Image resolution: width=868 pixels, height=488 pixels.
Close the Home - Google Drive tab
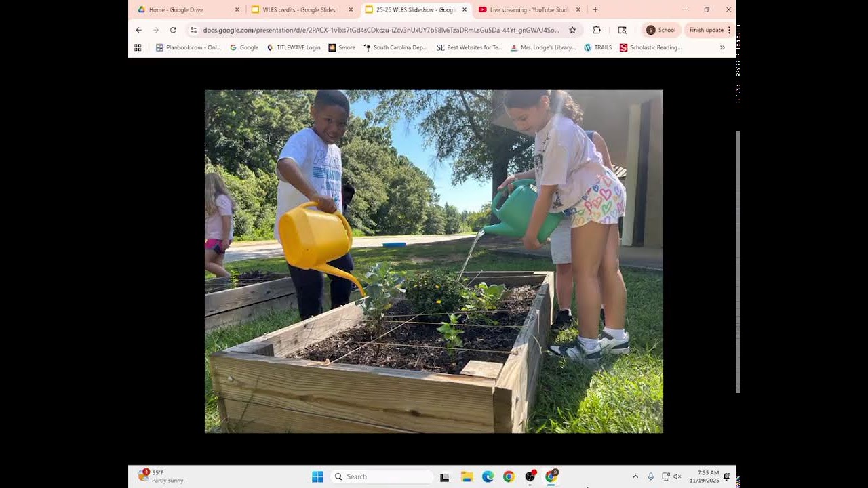[237, 9]
